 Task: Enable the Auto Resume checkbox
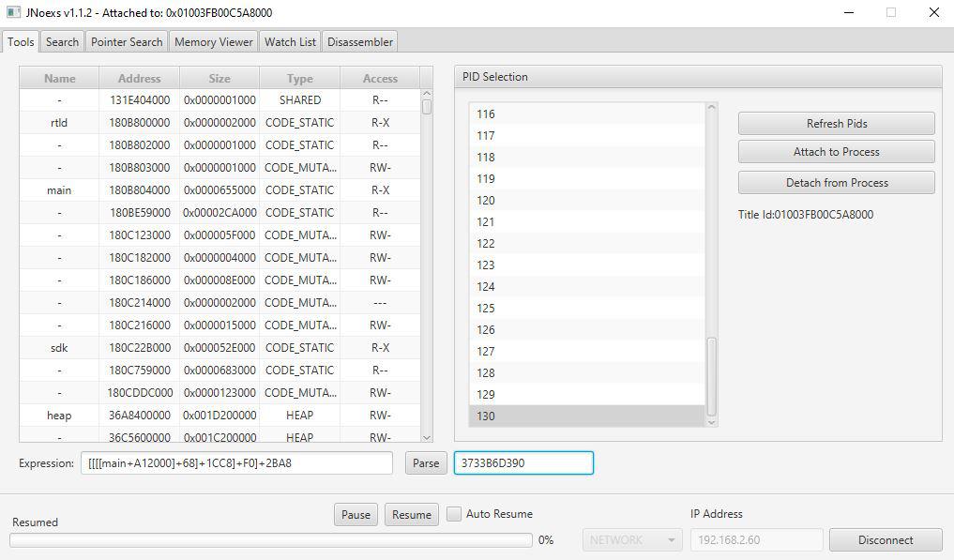(x=454, y=514)
